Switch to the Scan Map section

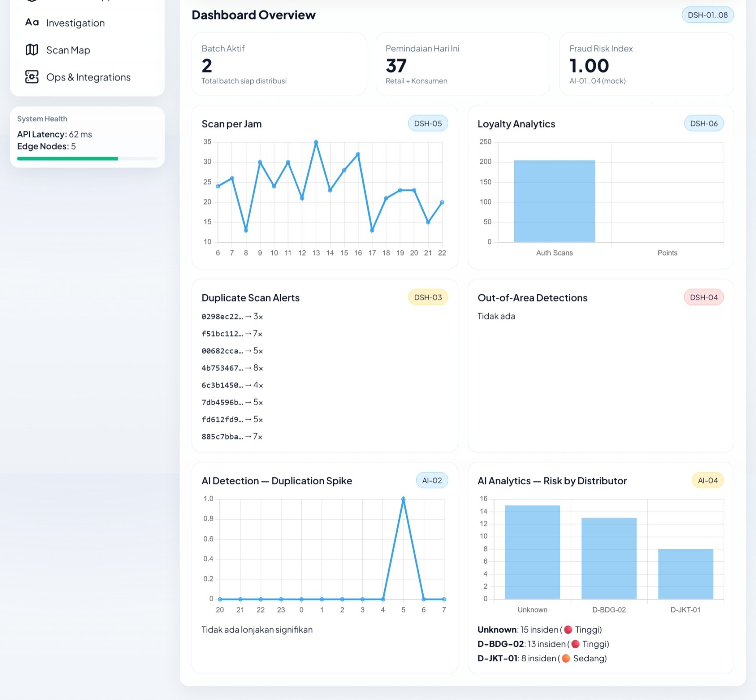[68, 50]
